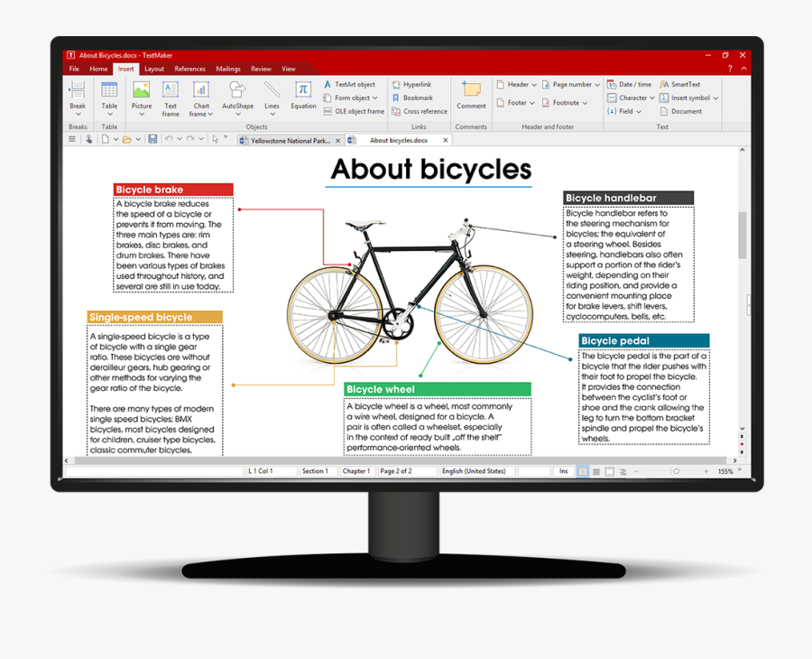
Task: Undo the last action
Action: (x=171, y=139)
